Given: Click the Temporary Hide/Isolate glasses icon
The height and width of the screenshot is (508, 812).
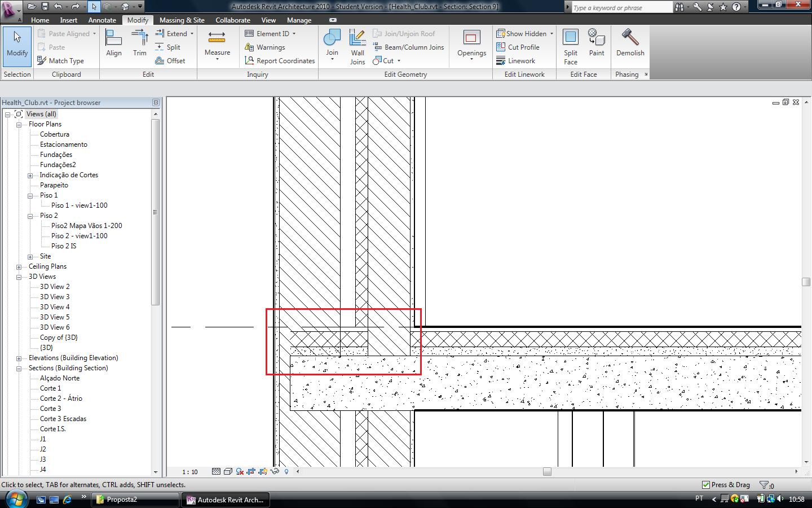Looking at the screenshot, I should (x=275, y=471).
